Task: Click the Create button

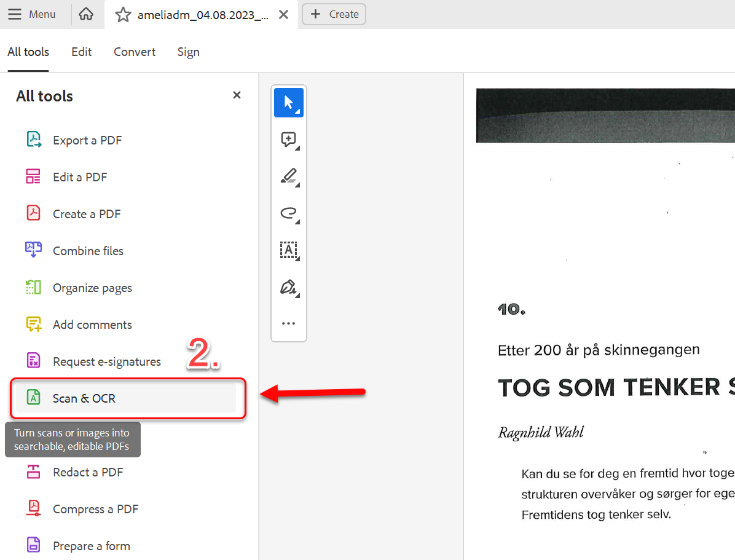Action: (334, 14)
